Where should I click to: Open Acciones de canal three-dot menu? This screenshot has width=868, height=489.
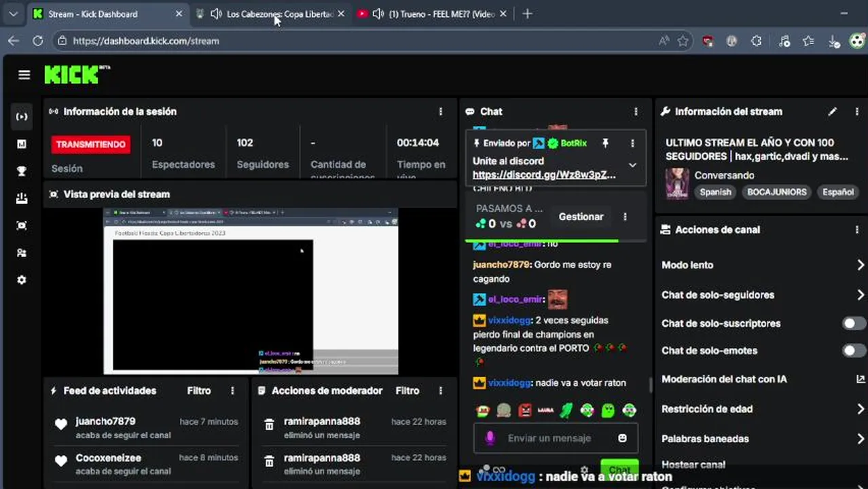tap(856, 230)
